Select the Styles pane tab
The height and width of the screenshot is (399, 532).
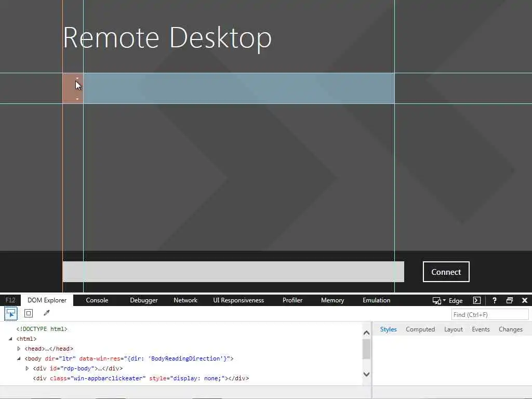tap(388, 329)
